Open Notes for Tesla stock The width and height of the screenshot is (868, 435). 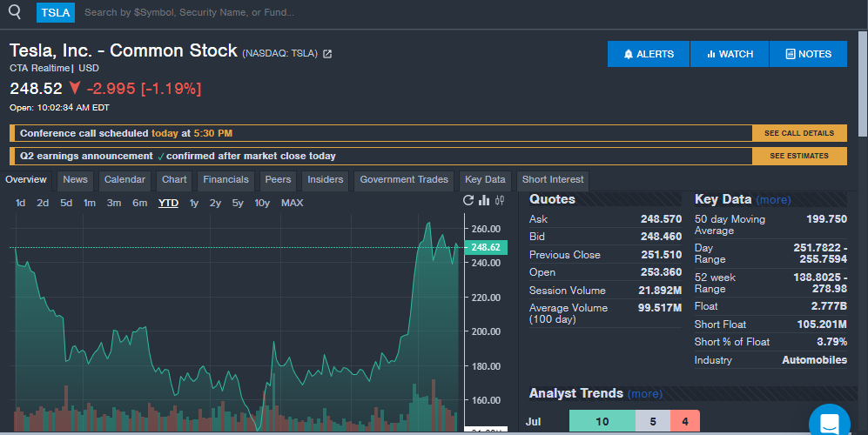click(x=808, y=54)
